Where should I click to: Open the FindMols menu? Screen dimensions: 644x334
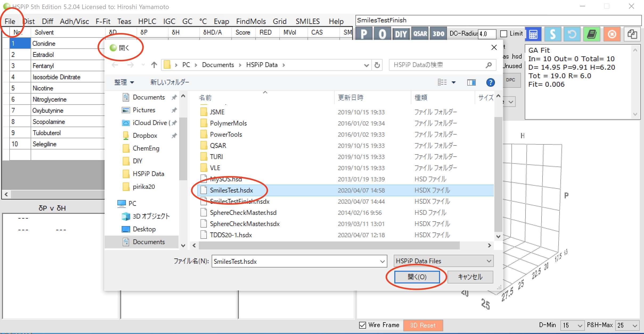pyautogui.click(x=251, y=21)
